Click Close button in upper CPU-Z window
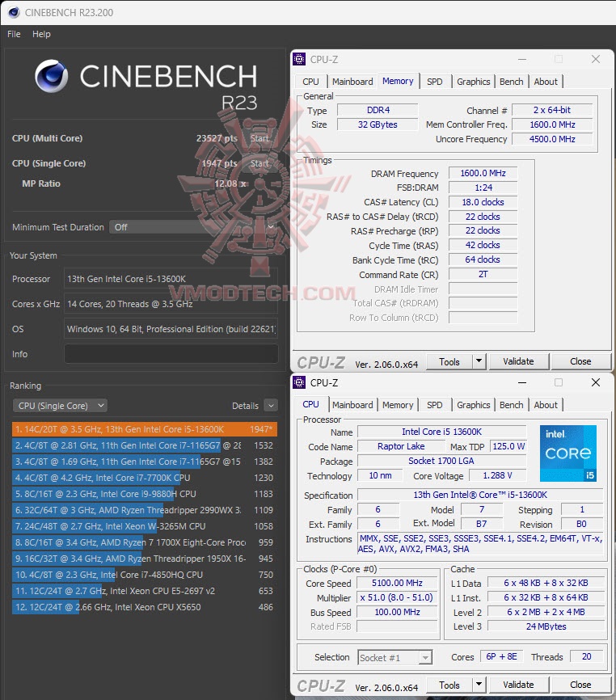This screenshot has width=616, height=700. [580, 361]
